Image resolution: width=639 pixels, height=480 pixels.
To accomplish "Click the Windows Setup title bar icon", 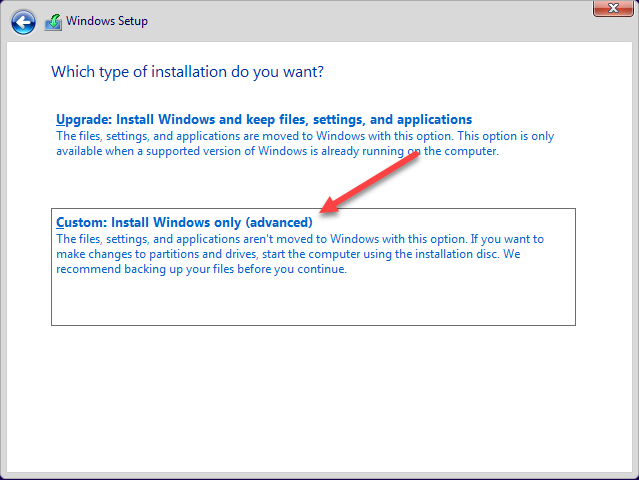I will 53,21.
